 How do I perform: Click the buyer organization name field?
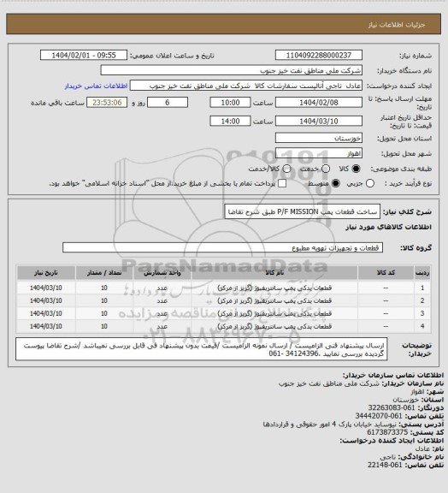(231, 70)
